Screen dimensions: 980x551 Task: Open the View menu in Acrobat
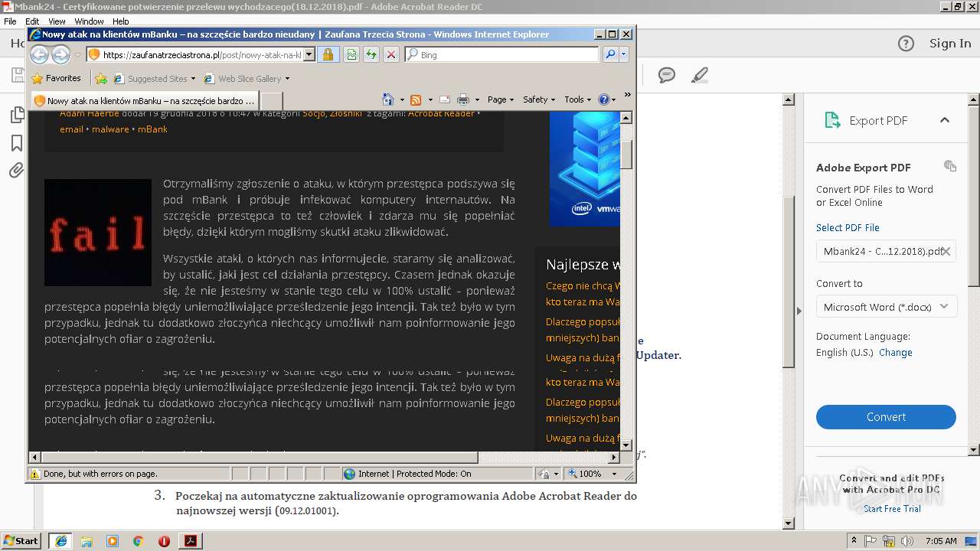[x=57, y=21]
